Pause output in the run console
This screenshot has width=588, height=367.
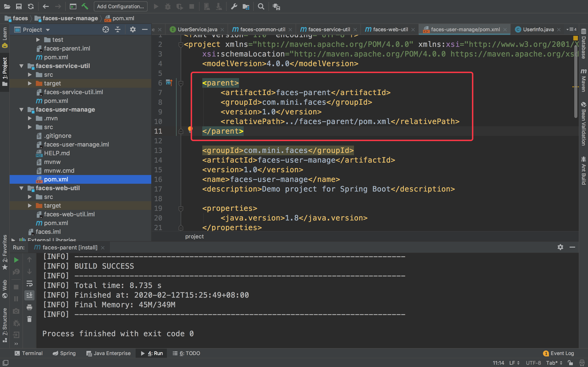pos(16,298)
